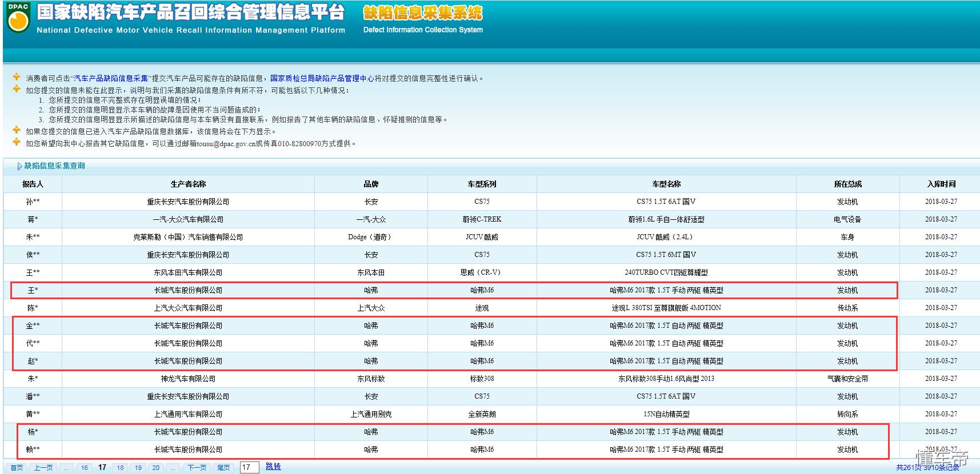Click the first orange star bullet icon
Image resolution: width=980 pixels, height=474 pixels.
pyautogui.click(x=17, y=77)
